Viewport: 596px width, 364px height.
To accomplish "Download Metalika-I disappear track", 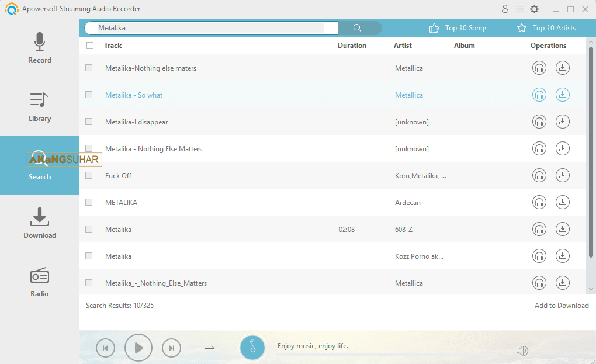I will pyautogui.click(x=563, y=122).
